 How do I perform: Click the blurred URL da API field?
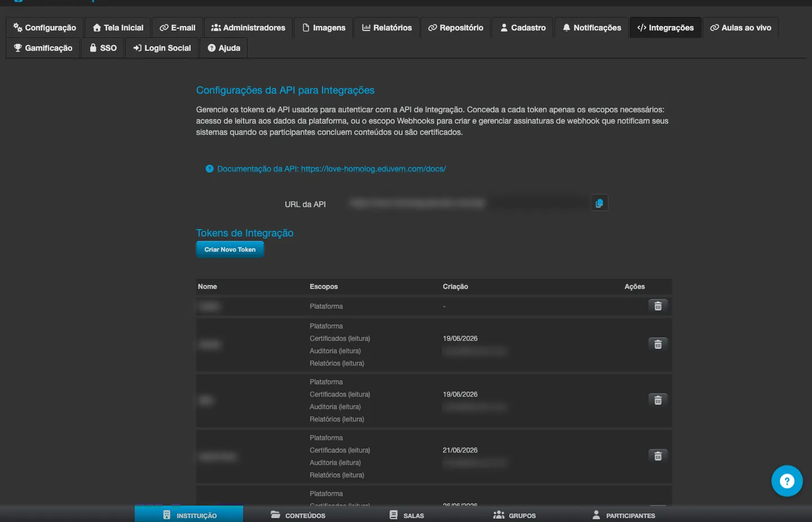[467, 203]
